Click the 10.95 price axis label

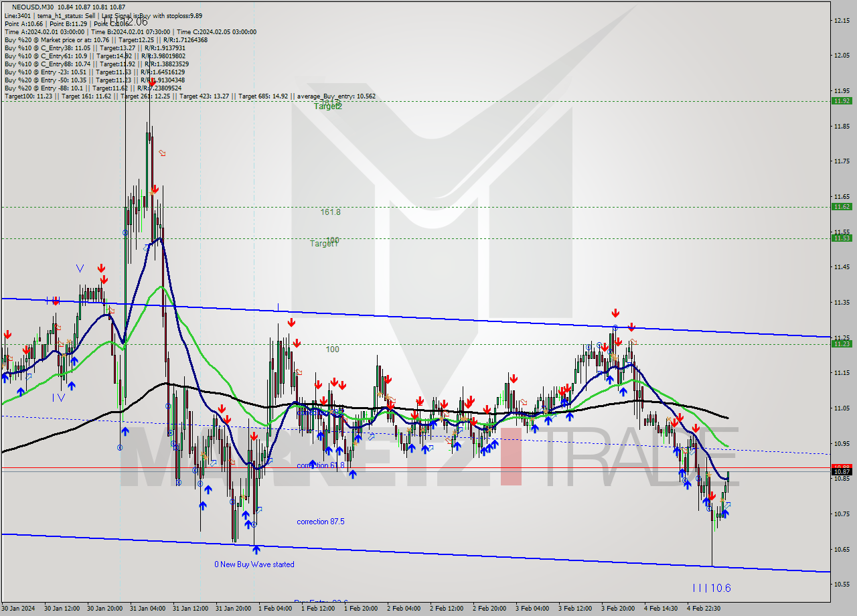pyautogui.click(x=842, y=443)
